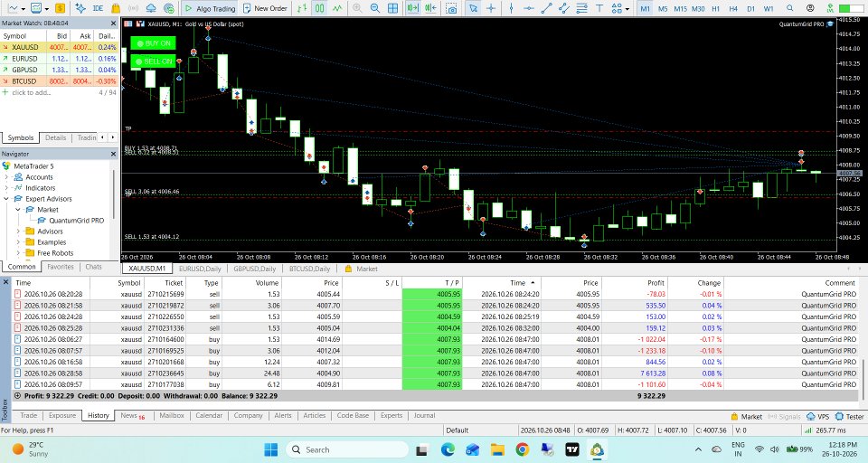The image size is (868, 463).
Task: Switch chart to bar chart type
Action: coord(302,8)
